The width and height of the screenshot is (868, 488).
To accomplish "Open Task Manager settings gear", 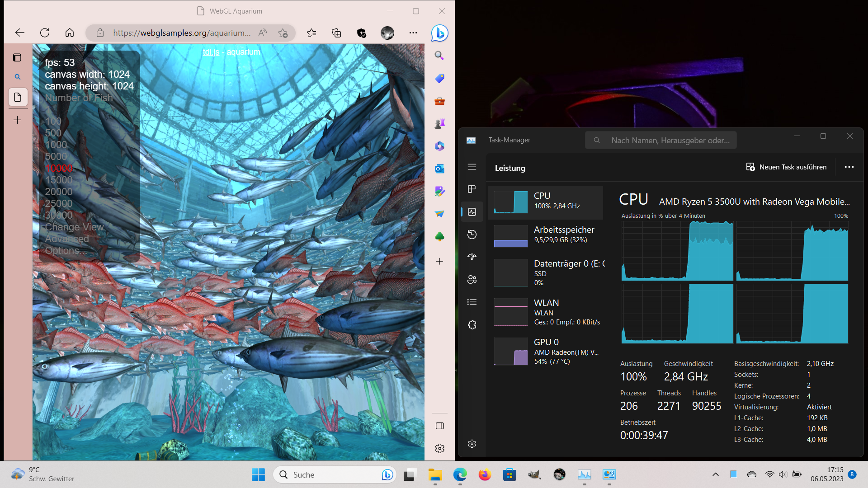I will click(472, 444).
